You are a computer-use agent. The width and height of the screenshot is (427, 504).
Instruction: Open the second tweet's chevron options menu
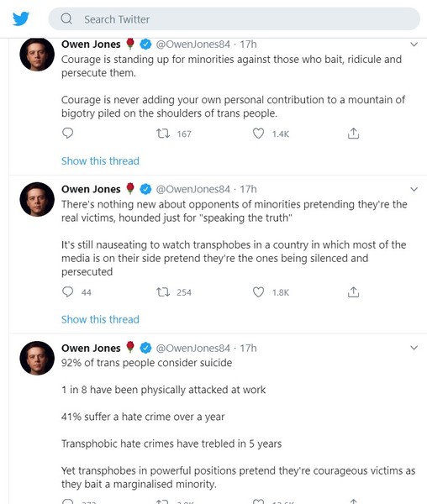pyautogui.click(x=414, y=189)
